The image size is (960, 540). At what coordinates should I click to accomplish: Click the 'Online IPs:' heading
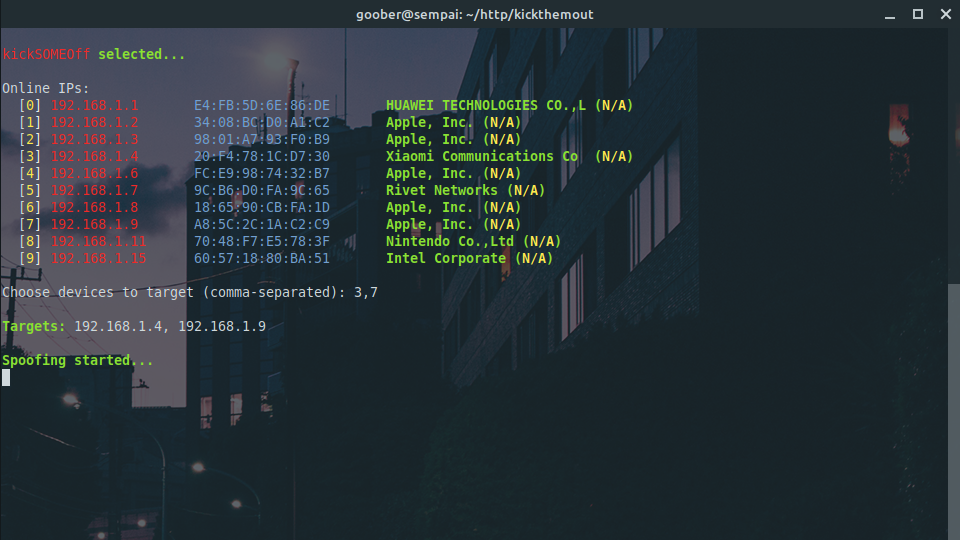[45, 88]
